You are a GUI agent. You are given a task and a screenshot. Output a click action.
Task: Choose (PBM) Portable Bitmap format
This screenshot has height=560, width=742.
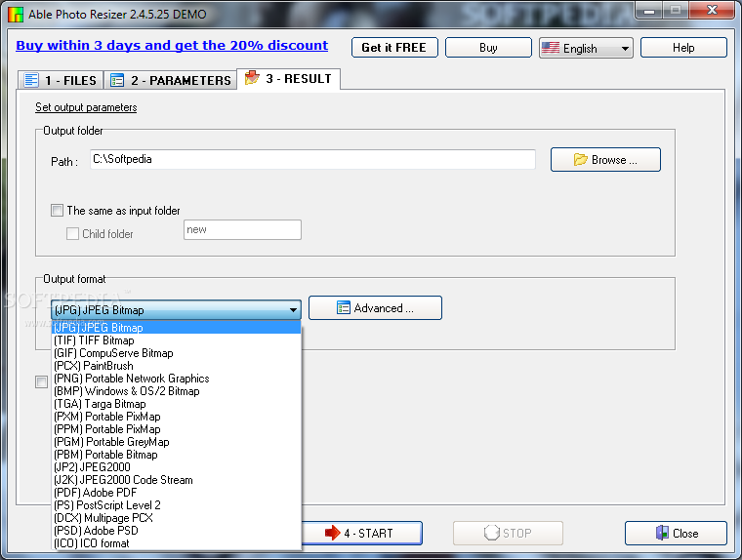point(176,455)
